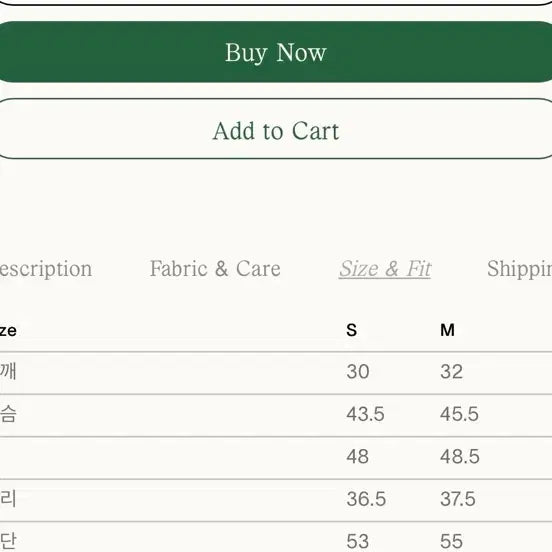The image size is (552, 552).
Task: Select the Size & Fit tab
Action: pos(385,269)
